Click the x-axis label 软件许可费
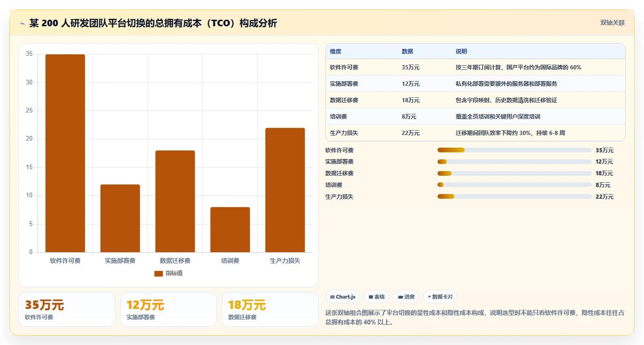 point(65,261)
